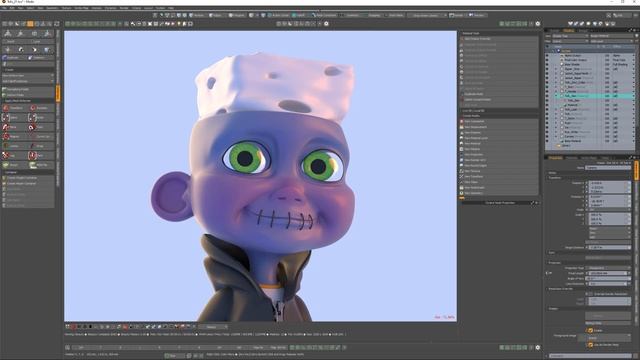Click New Texture layer button

coord(500,171)
